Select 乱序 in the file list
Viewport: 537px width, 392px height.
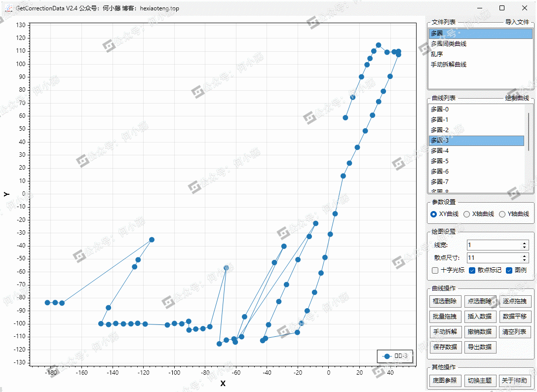[x=437, y=54]
